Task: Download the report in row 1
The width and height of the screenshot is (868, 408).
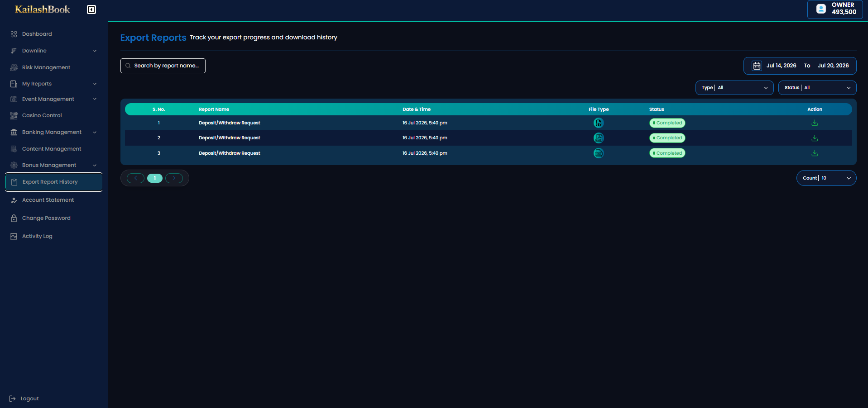Action: click(x=815, y=123)
